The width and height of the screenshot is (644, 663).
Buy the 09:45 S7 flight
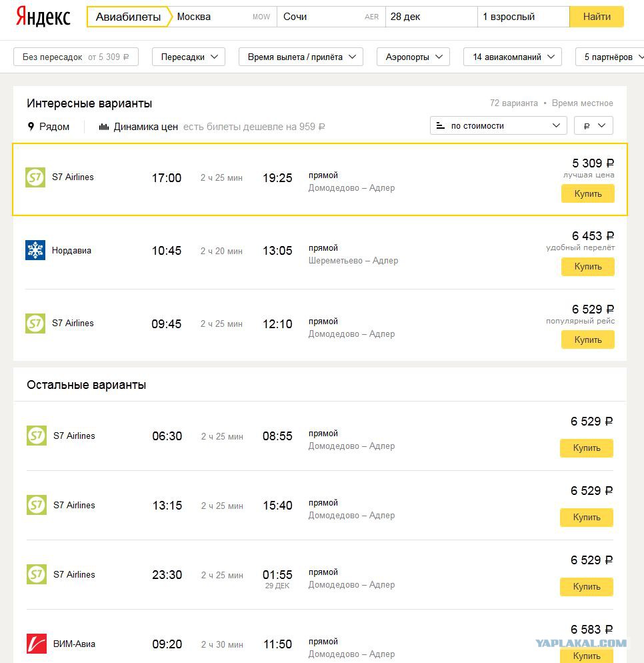[588, 340]
